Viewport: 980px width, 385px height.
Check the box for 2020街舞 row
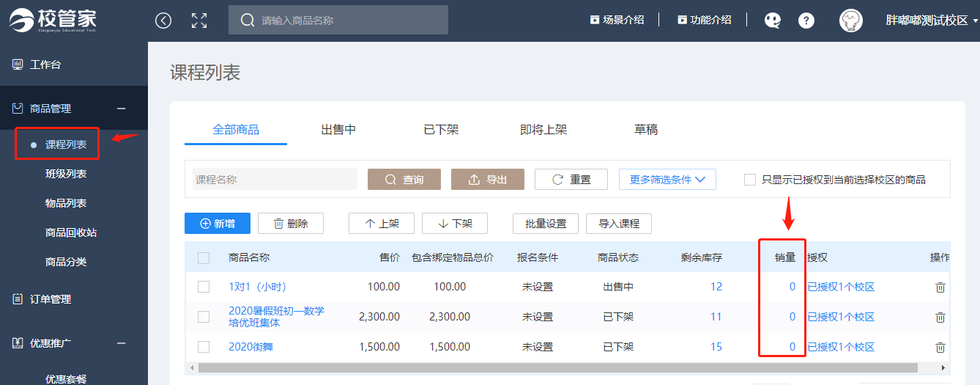coord(204,346)
